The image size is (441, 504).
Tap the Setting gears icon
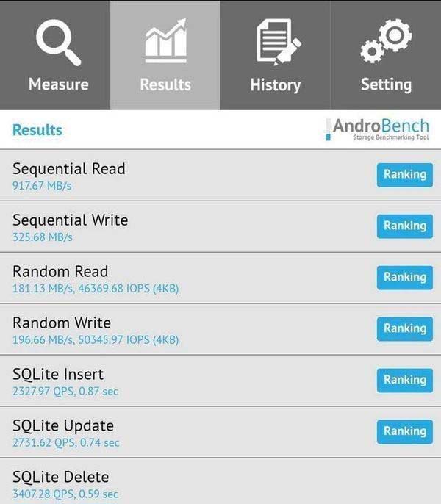coord(385,41)
